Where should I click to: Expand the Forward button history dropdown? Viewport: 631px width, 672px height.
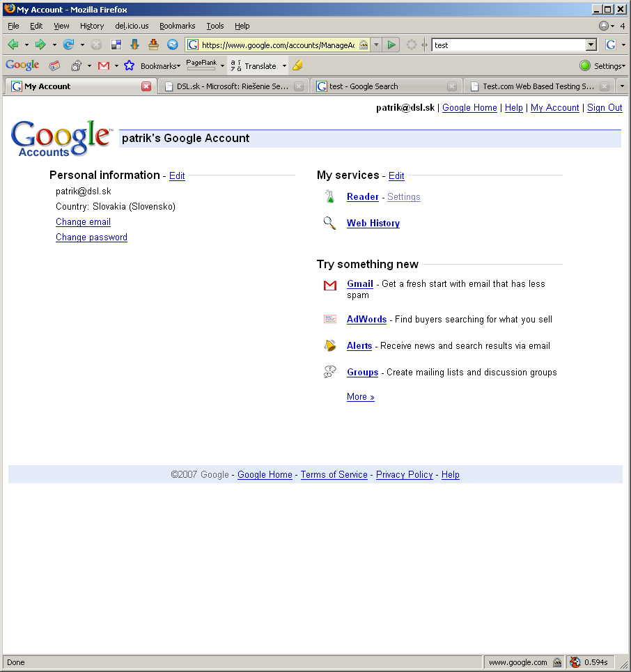pos(54,45)
